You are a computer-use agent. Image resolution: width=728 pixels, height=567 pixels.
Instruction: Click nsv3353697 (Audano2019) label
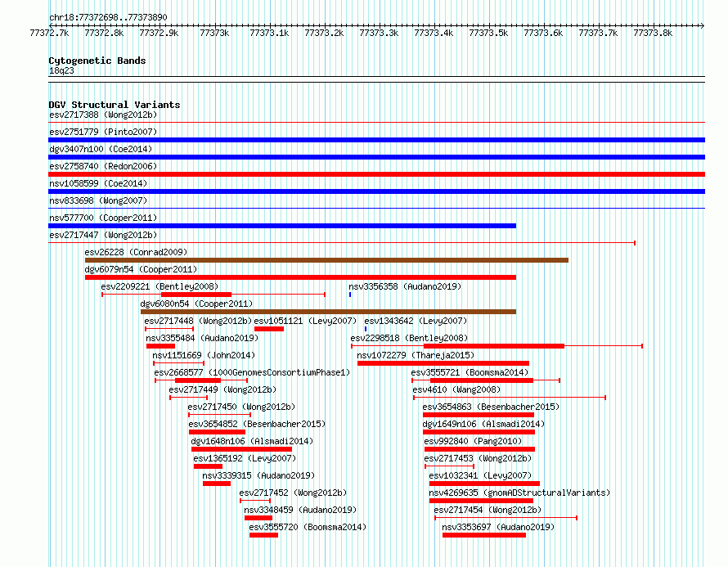(x=498, y=527)
